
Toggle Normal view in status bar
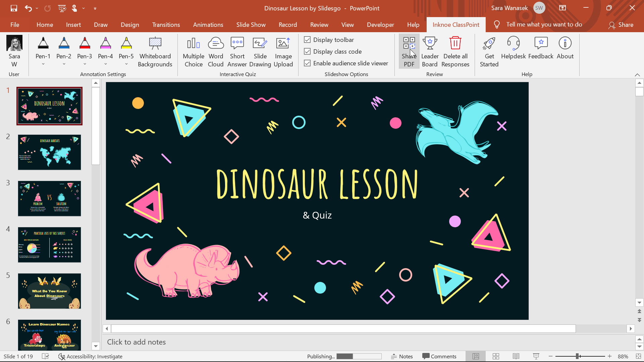pyautogui.click(x=476, y=356)
